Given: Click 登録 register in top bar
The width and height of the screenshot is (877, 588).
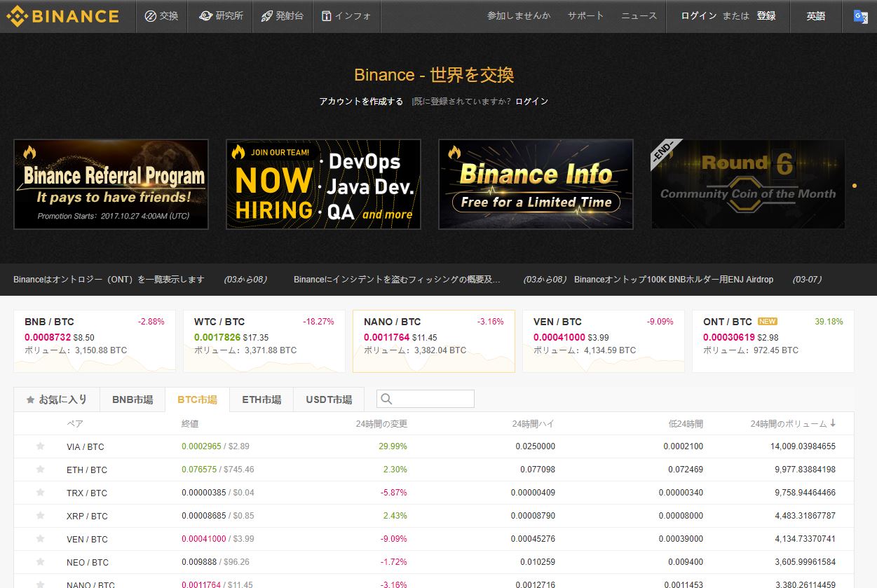Looking at the screenshot, I should point(766,15).
